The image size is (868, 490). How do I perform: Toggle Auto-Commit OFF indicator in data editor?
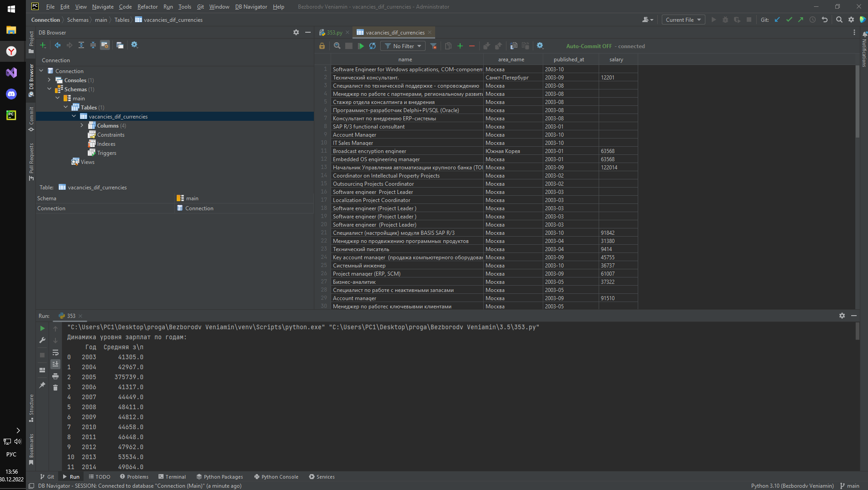[589, 46]
